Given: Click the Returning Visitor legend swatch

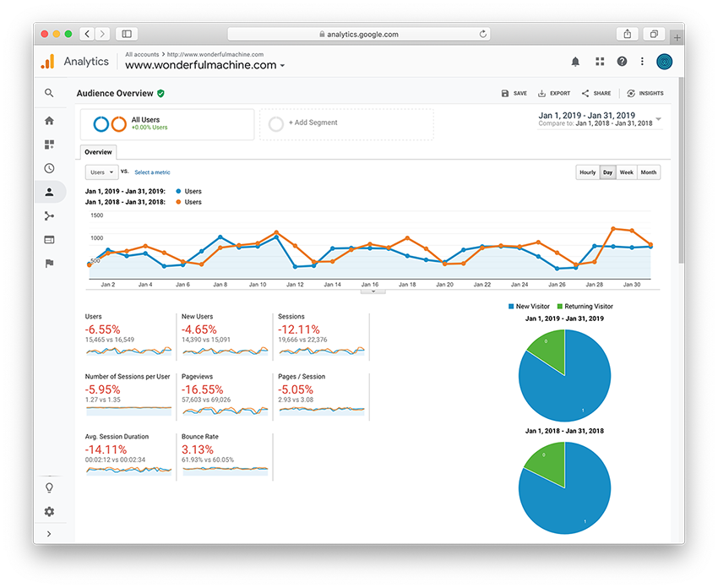Looking at the screenshot, I should coord(559,307).
